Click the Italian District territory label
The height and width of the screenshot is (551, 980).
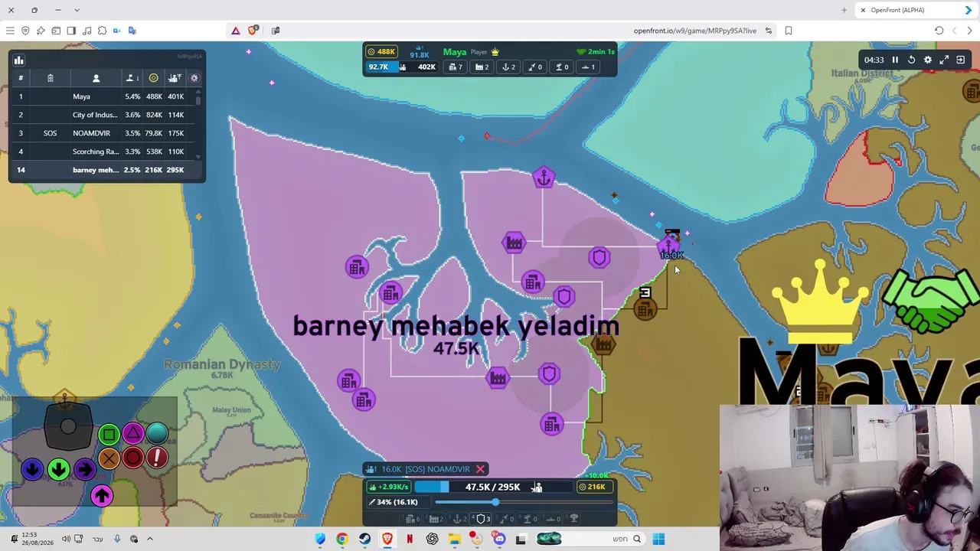click(863, 73)
